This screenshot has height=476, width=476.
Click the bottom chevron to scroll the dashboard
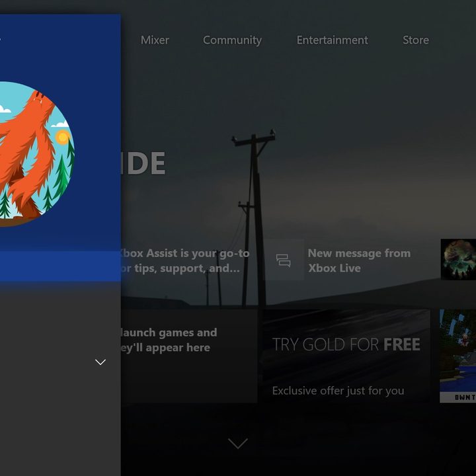pyautogui.click(x=238, y=443)
